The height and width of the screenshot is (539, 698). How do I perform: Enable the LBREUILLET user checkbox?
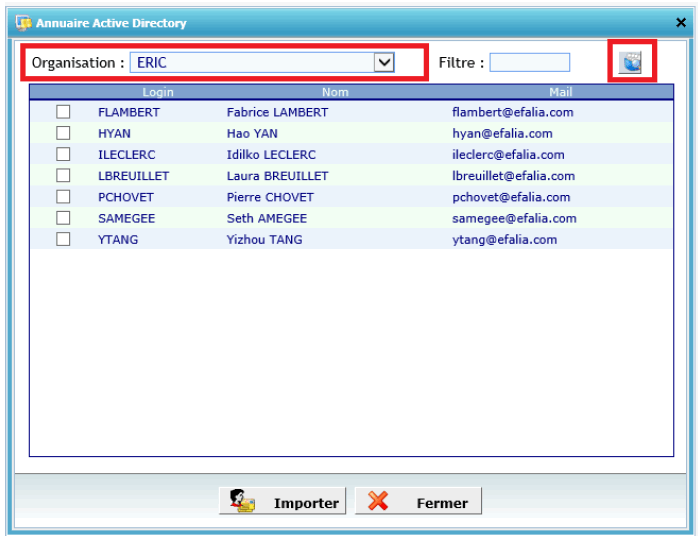(63, 176)
